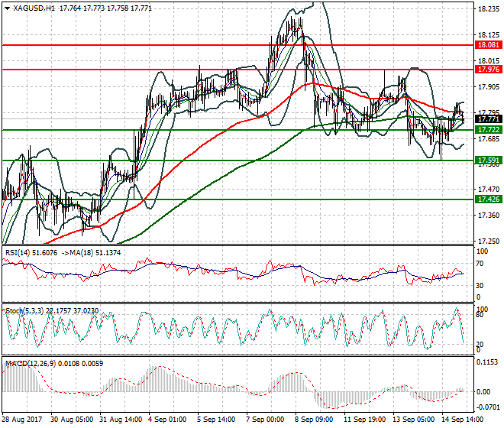Open the chart menu triangle beside XAGUSD,H1
Image resolution: width=504 pixels, height=428 pixels.
pyautogui.click(x=7, y=8)
